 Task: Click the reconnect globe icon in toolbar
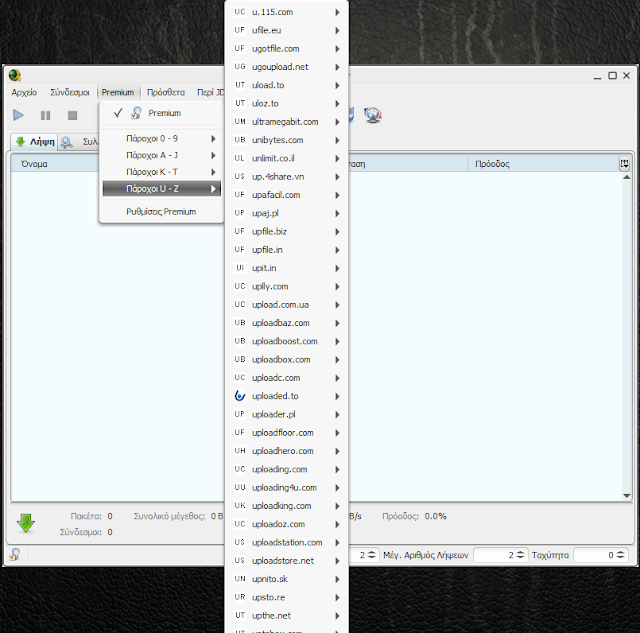tap(373, 115)
